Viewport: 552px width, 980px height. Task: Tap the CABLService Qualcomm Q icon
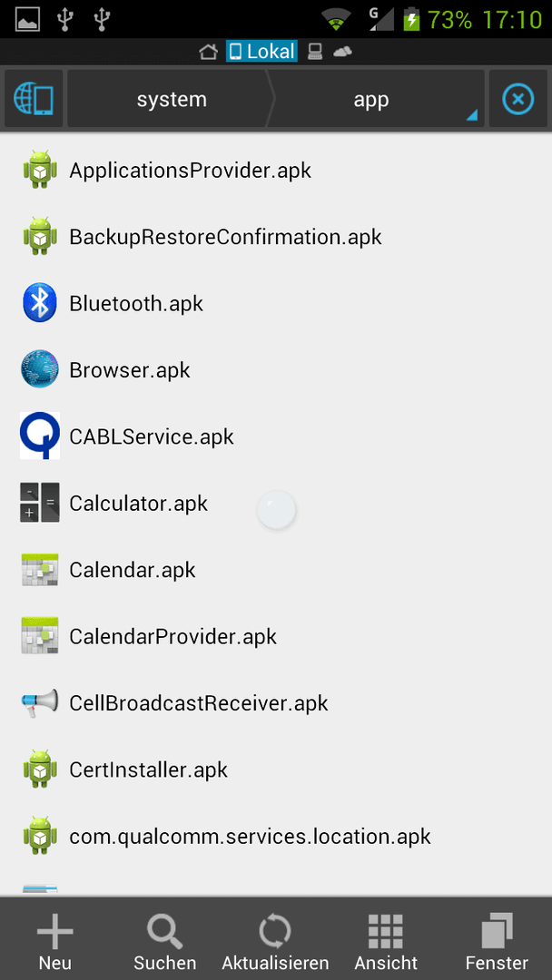40,436
